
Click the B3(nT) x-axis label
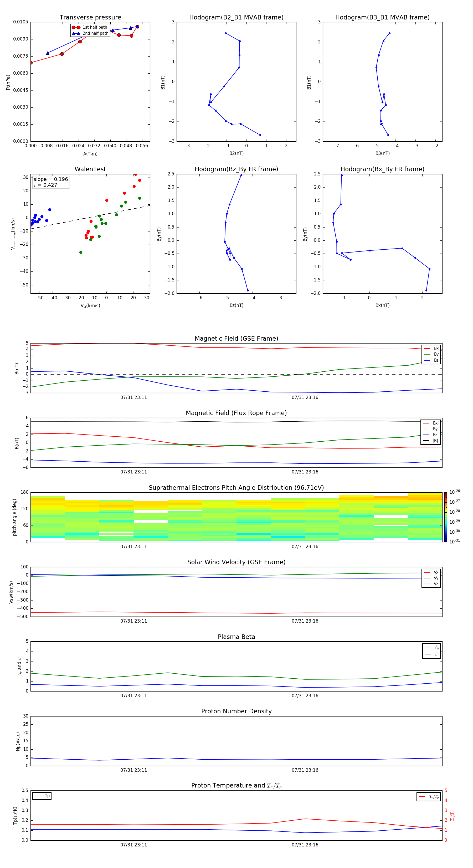(x=382, y=154)
